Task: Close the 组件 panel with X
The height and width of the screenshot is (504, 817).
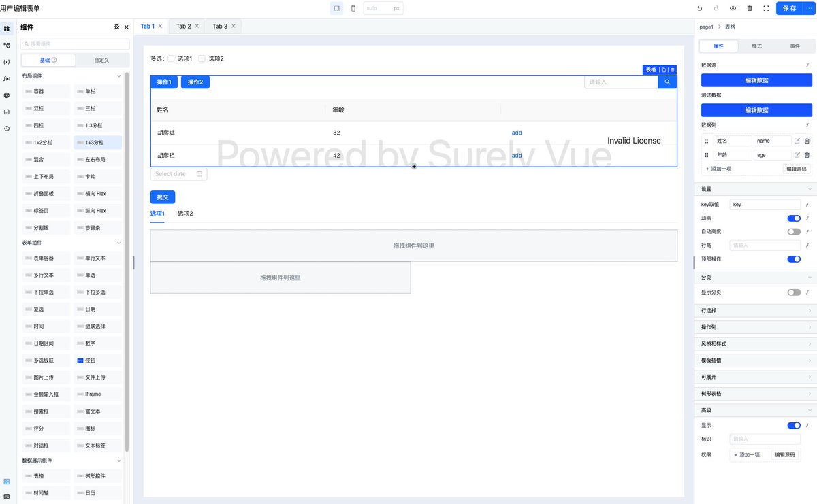Action: tap(127, 27)
